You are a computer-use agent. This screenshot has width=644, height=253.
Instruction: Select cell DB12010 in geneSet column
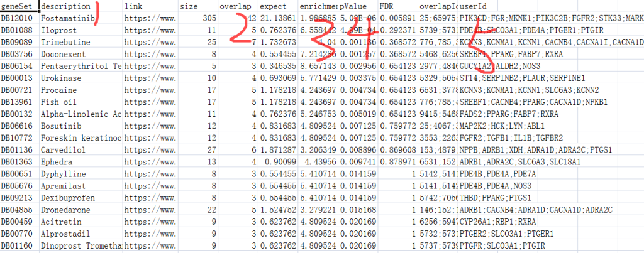pyautogui.click(x=19, y=18)
